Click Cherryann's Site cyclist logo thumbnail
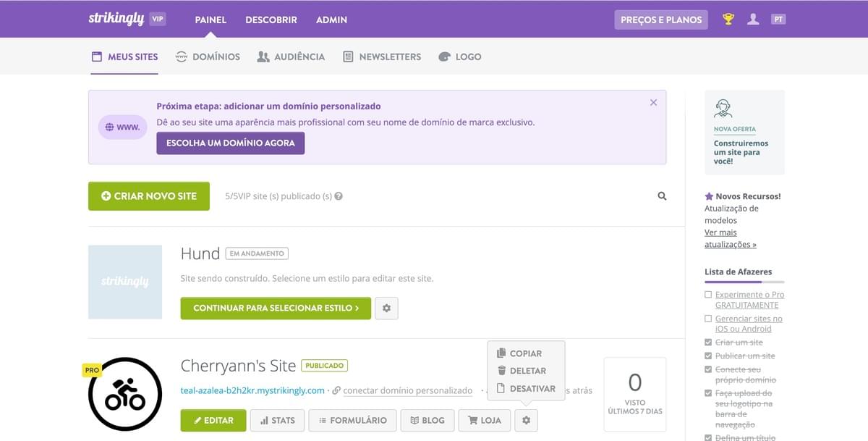868x441 pixels. pyautogui.click(x=125, y=394)
